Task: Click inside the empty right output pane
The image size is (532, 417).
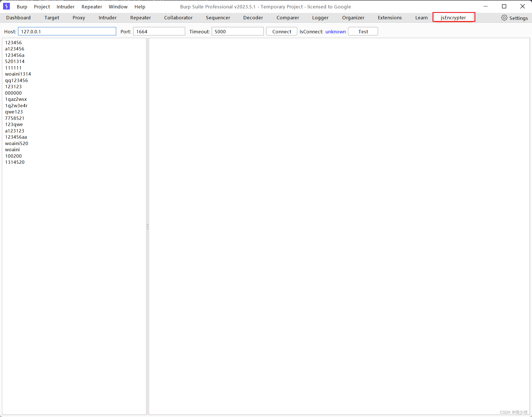Action: click(x=339, y=226)
